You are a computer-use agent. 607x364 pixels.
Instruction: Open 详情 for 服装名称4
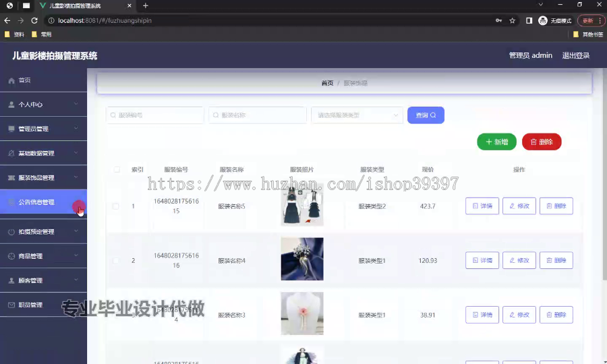(482, 260)
